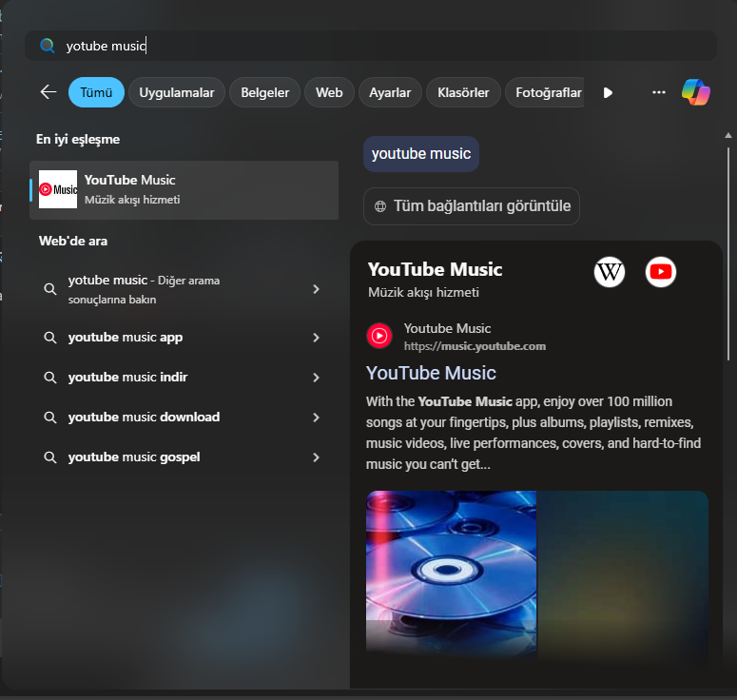Click the YouTube Music app logo thumbnail
This screenshot has width=737, height=700.
(x=58, y=189)
